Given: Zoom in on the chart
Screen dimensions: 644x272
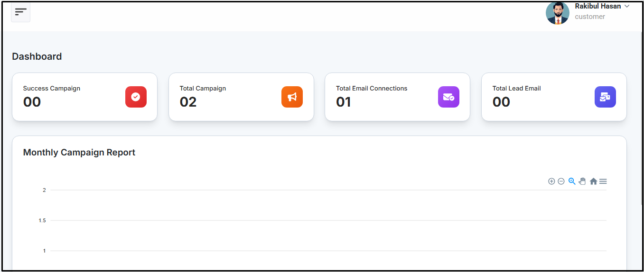Looking at the screenshot, I should pyautogui.click(x=551, y=181).
